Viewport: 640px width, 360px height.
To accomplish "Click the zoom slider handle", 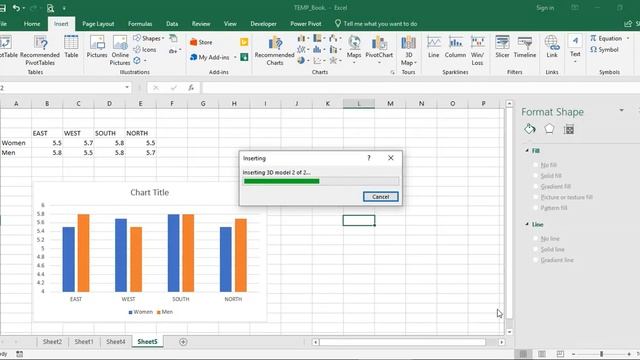I will pyautogui.click(x=601, y=354).
